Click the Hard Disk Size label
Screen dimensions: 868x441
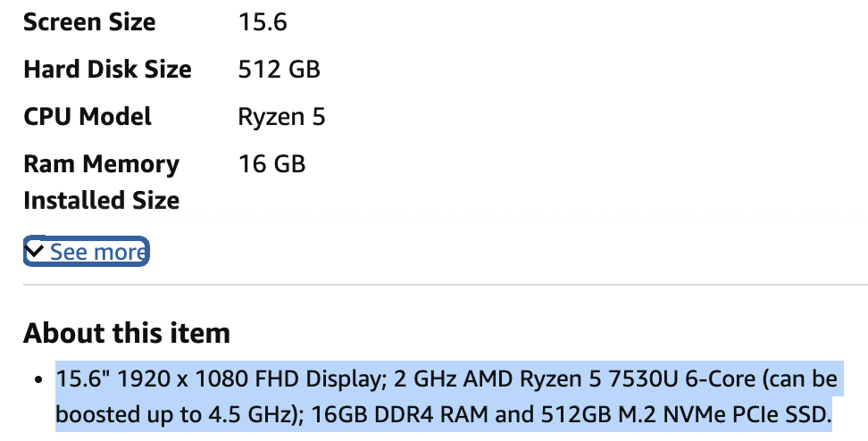tap(107, 70)
